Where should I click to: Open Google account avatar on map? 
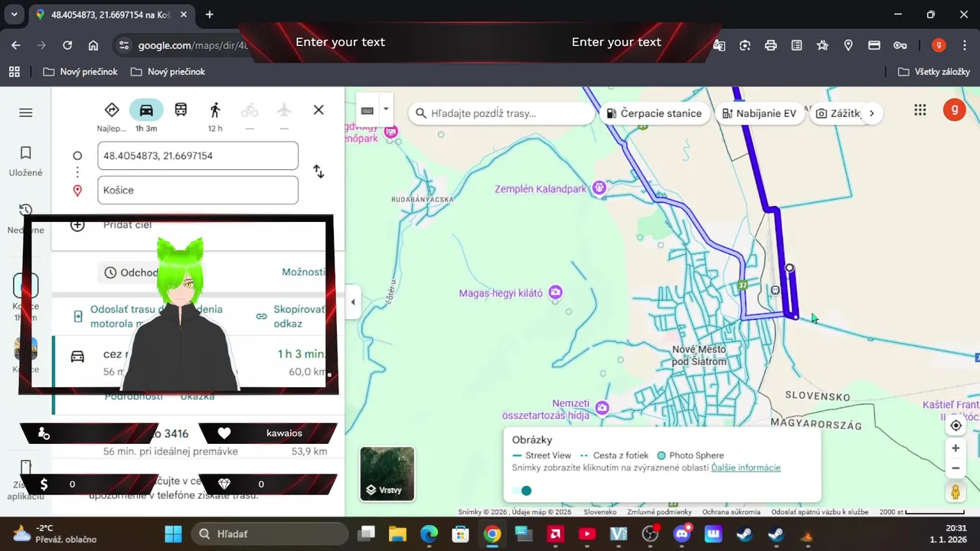pyautogui.click(x=954, y=110)
